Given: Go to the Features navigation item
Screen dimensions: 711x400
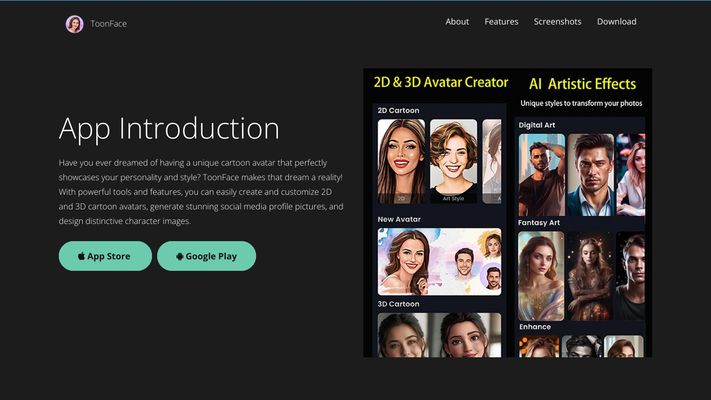Looking at the screenshot, I should point(501,21).
